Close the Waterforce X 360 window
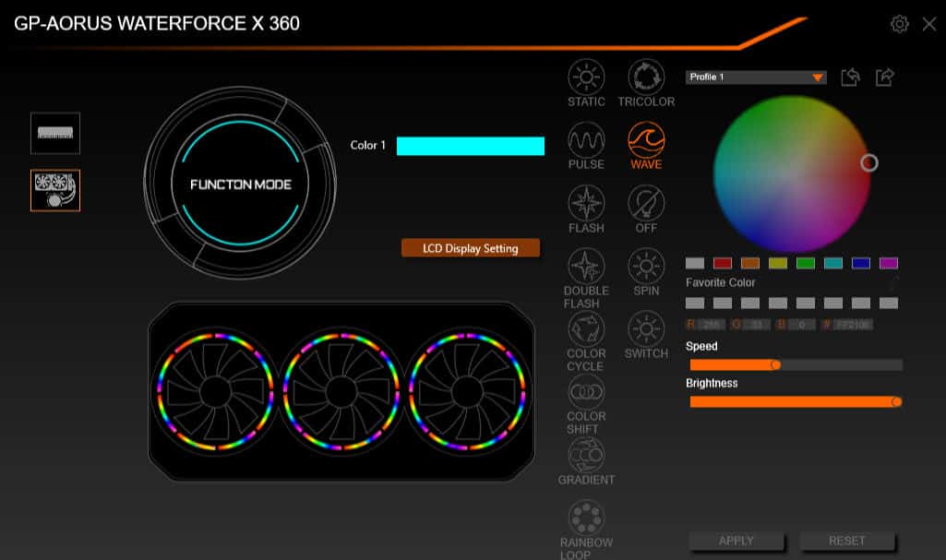Viewport: 946px width, 560px height. tap(929, 24)
